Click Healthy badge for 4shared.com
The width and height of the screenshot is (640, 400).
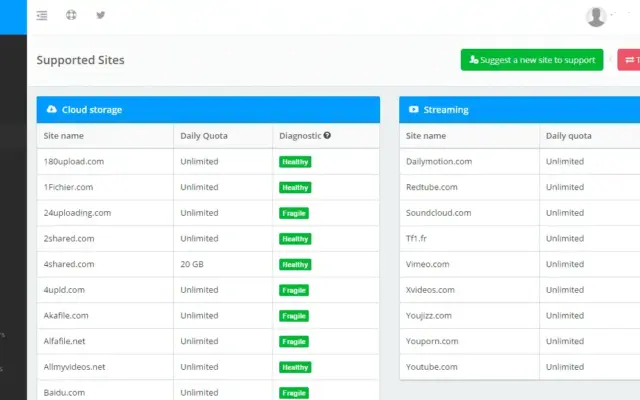pyautogui.click(x=295, y=264)
